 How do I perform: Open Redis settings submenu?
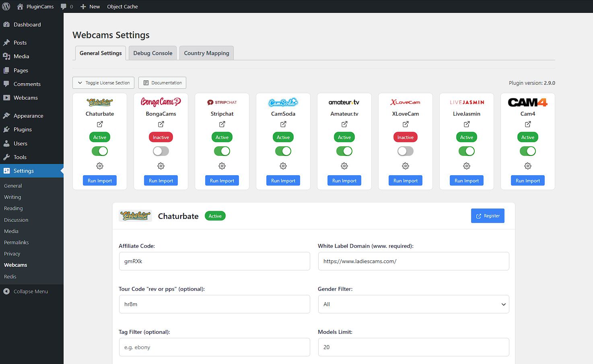point(10,276)
